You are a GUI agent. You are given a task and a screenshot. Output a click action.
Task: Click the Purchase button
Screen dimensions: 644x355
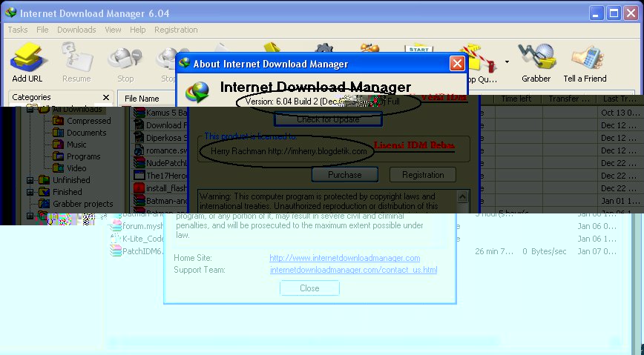(x=344, y=175)
